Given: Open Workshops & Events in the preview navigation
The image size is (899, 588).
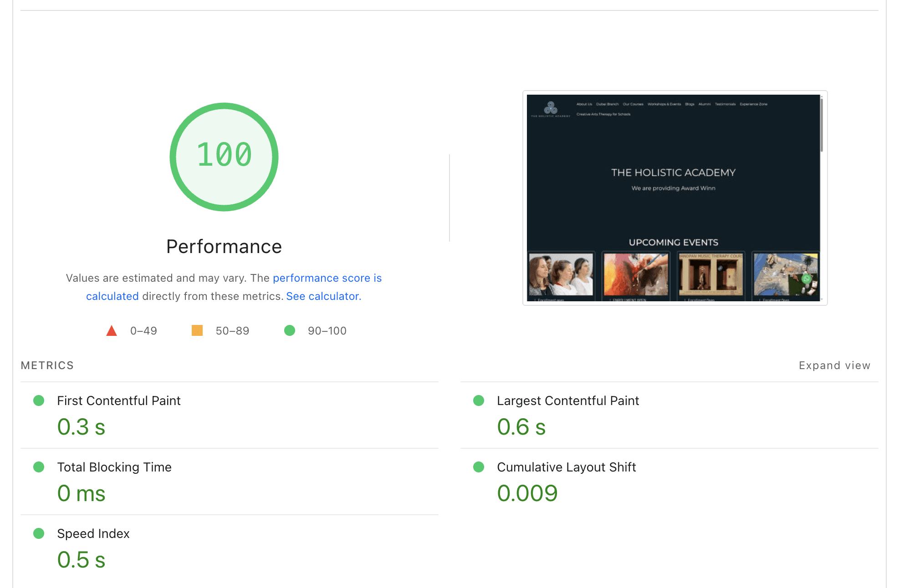Looking at the screenshot, I should (x=664, y=104).
